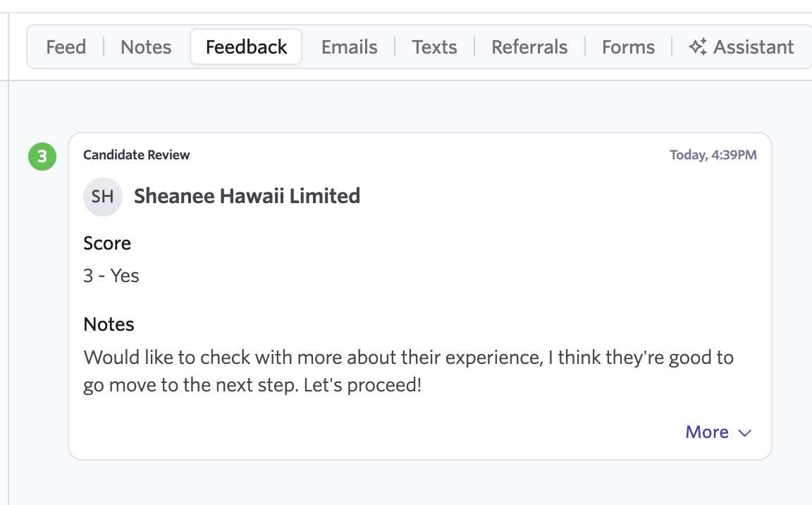Image resolution: width=812 pixels, height=505 pixels.
Task: Click the Today, 4:39PM timestamp
Action: click(713, 155)
